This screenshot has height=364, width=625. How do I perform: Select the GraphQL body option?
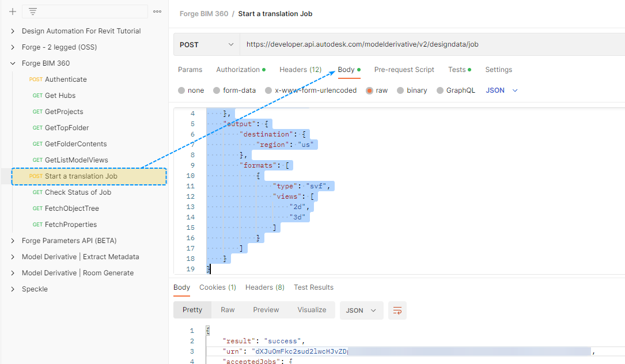[440, 90]
